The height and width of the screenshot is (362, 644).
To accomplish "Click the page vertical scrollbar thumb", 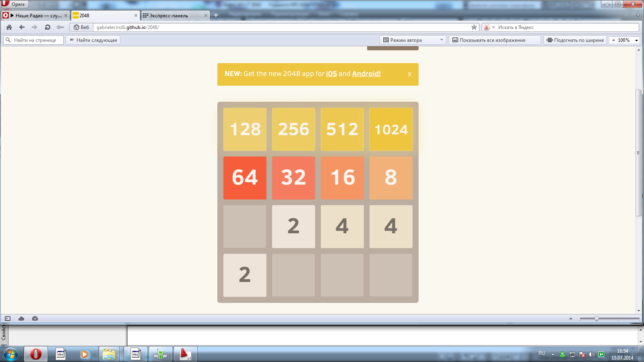I will click(x=639, y=153).
